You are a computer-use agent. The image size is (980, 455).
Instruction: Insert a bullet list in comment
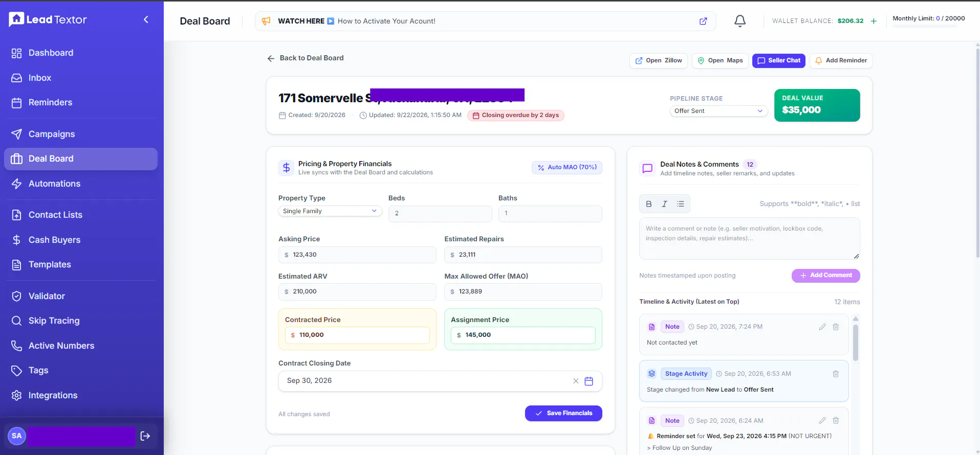(681, 203)
